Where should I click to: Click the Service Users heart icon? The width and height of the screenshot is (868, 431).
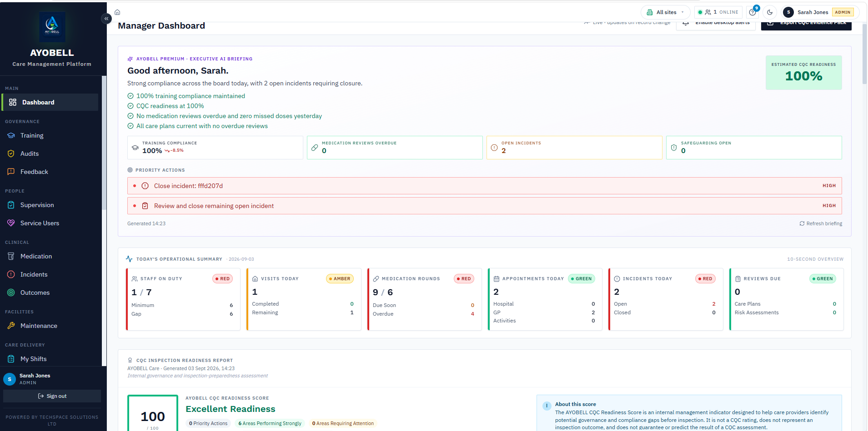click(x=11, y=223)
